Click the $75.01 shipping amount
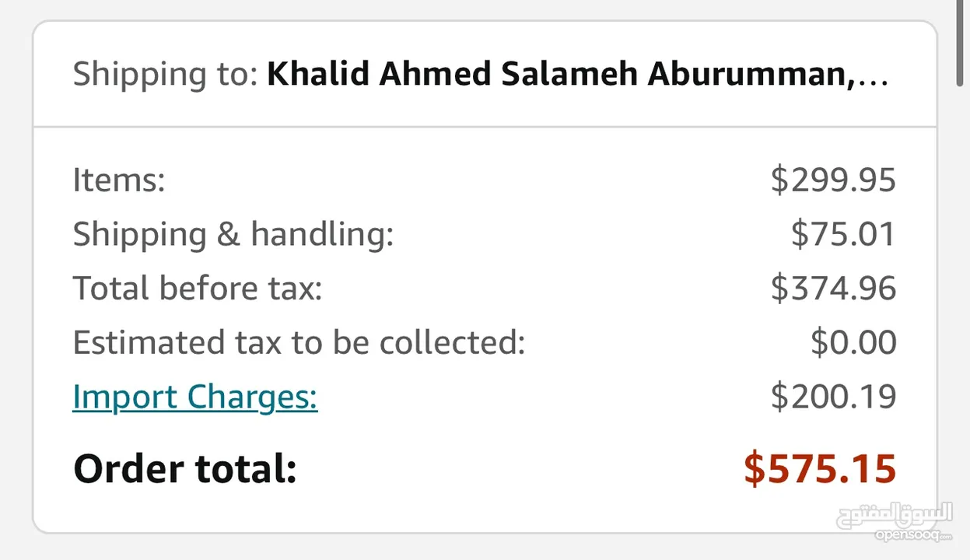Screen dimensions: 970x560 click(843, 235)
